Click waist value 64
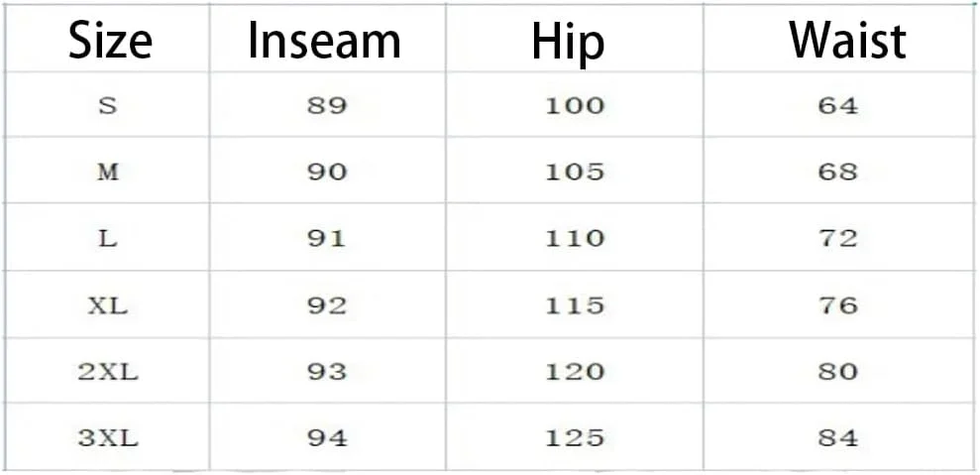Viewport: 980px width, 475px height. tap(837, 105)
